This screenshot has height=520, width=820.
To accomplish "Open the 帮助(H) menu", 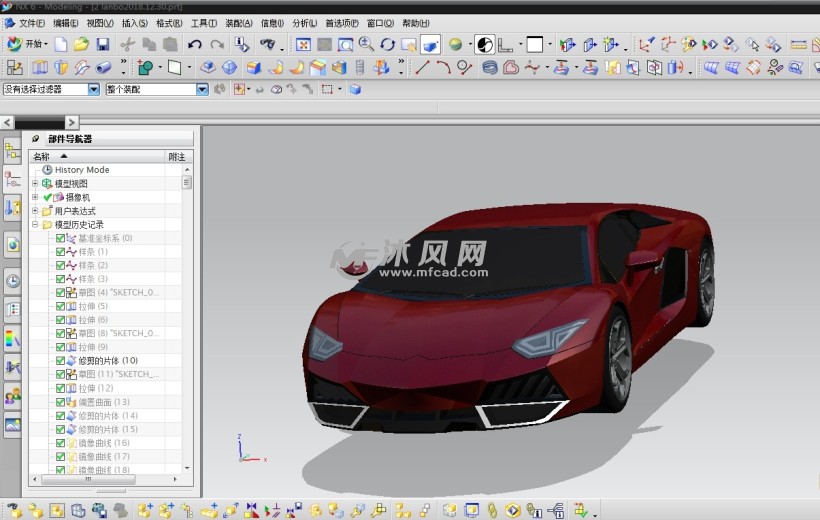I will (416, 23).
